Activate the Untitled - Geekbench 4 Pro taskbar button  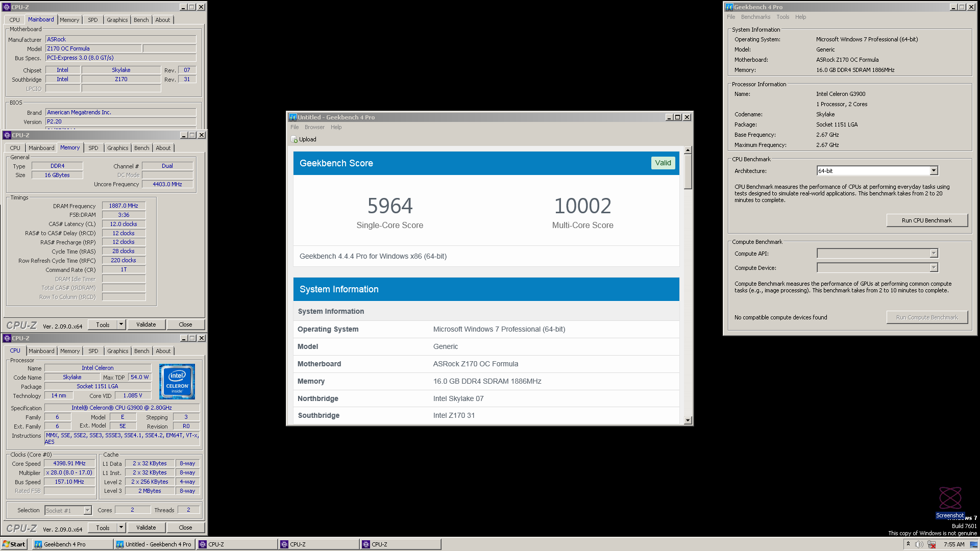154,544
